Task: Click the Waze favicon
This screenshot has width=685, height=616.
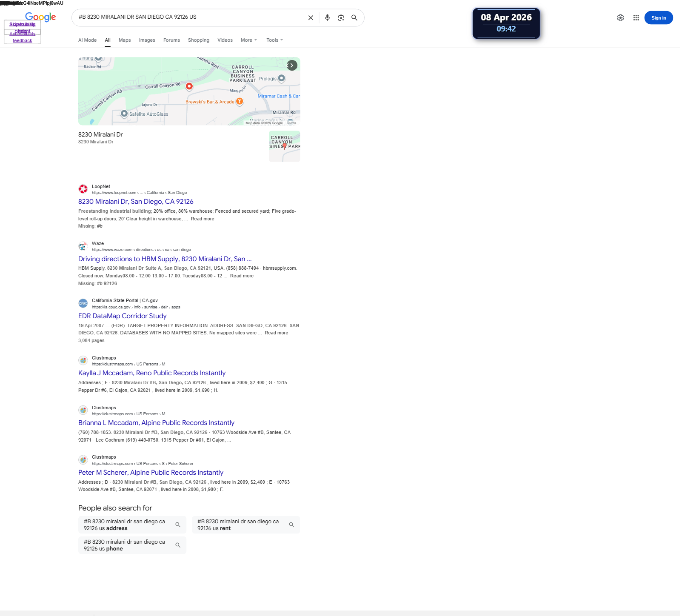Action: click(83, 246)
